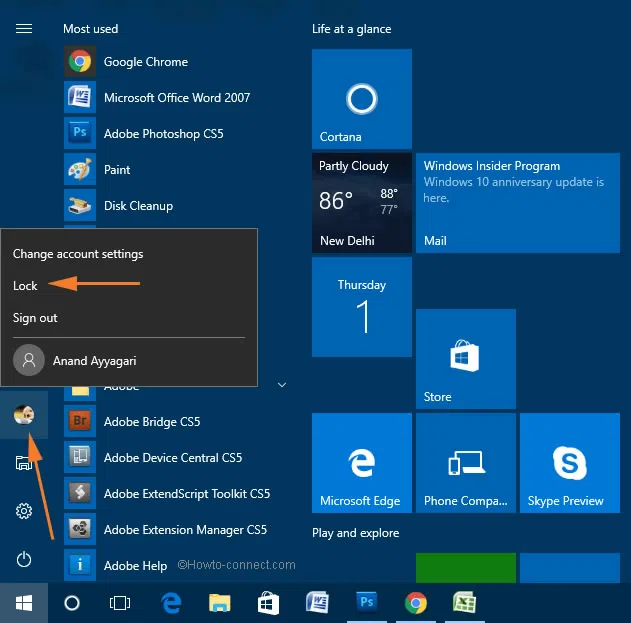Switch to Word on the taskbar

point(317,603)
